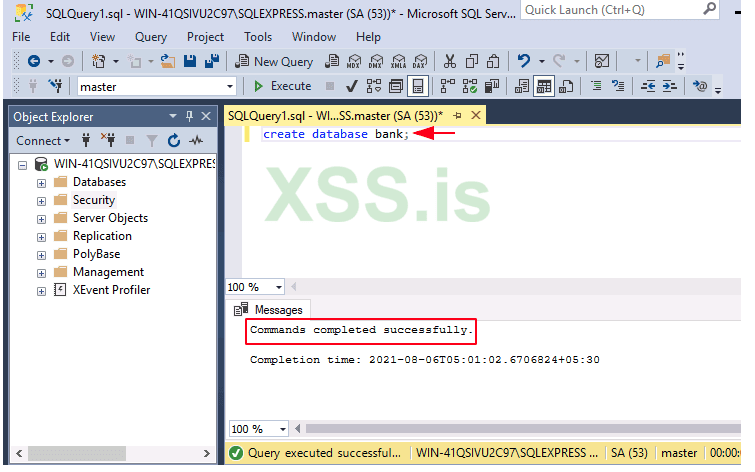Open Activity Monitor icon
This screenshot has width=755, height=472.
pos(602,61)
